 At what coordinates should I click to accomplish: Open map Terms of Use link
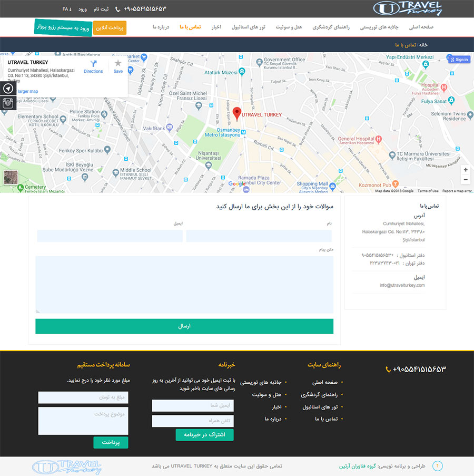428,191
